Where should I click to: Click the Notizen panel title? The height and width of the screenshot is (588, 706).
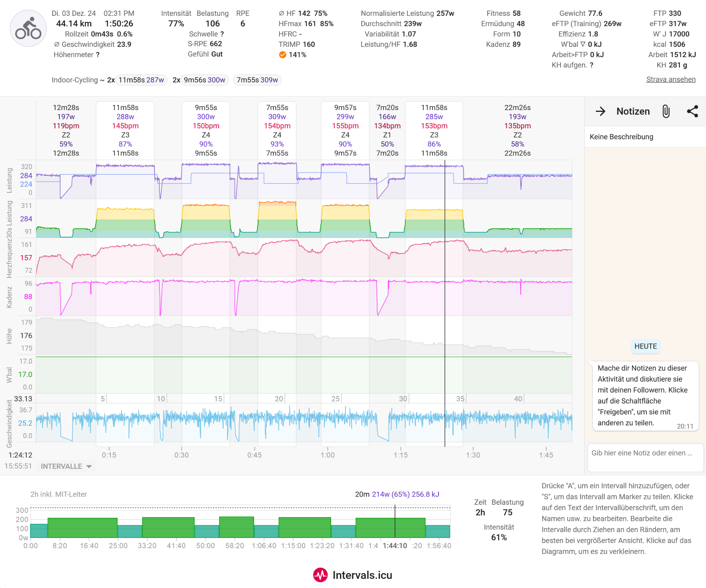point(633,111)
